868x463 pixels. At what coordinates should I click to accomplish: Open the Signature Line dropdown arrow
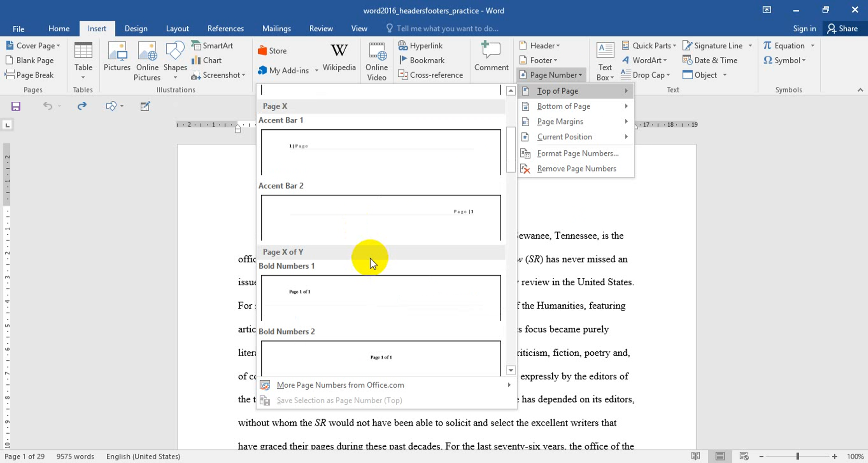point(750,46)
